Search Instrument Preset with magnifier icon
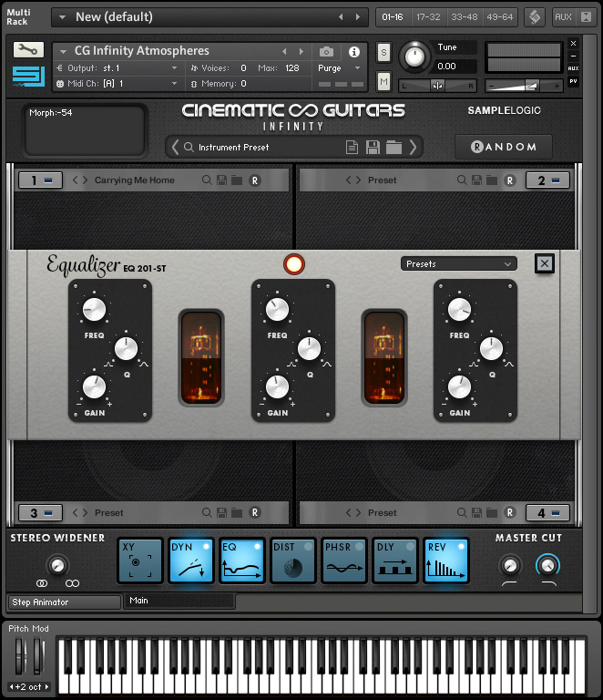The width and height of the screenshot is (603, 700). coord(189,147)
